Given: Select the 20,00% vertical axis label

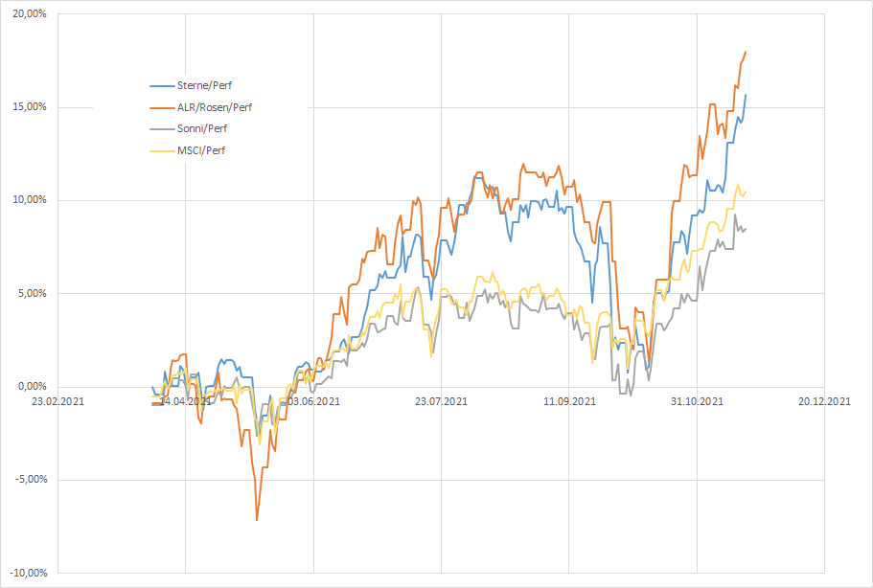Looking at the screenshot, I should [x=31, y=14].
